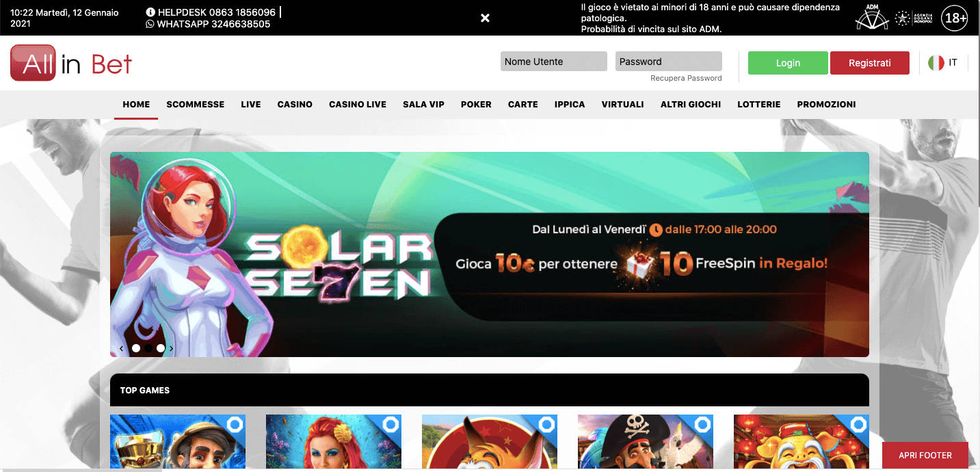Open the fox game thumbnail
This screenshot has width=980, height=472.
coord(490,441)
